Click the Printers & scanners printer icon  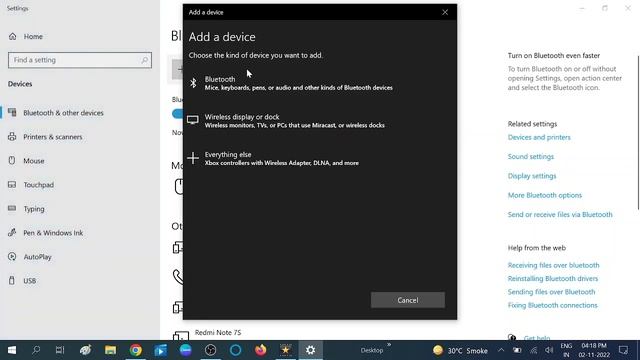click(12, 136)
